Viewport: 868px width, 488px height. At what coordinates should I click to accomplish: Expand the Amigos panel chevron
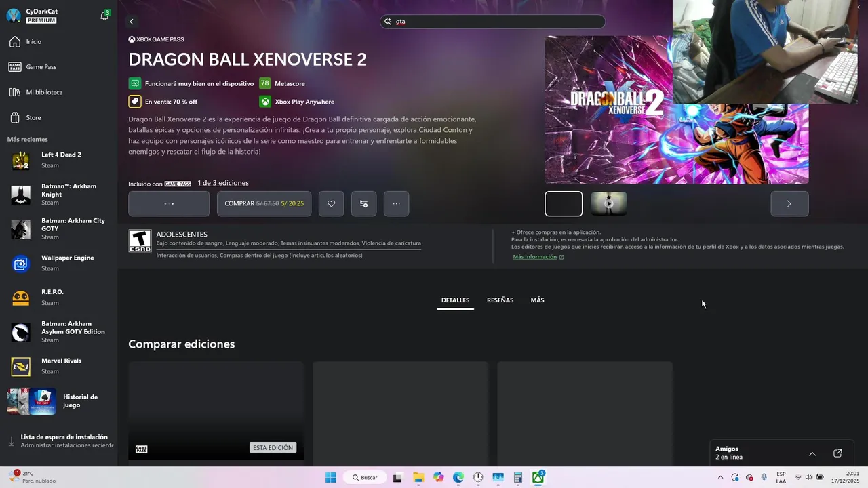tap(812, 453)
